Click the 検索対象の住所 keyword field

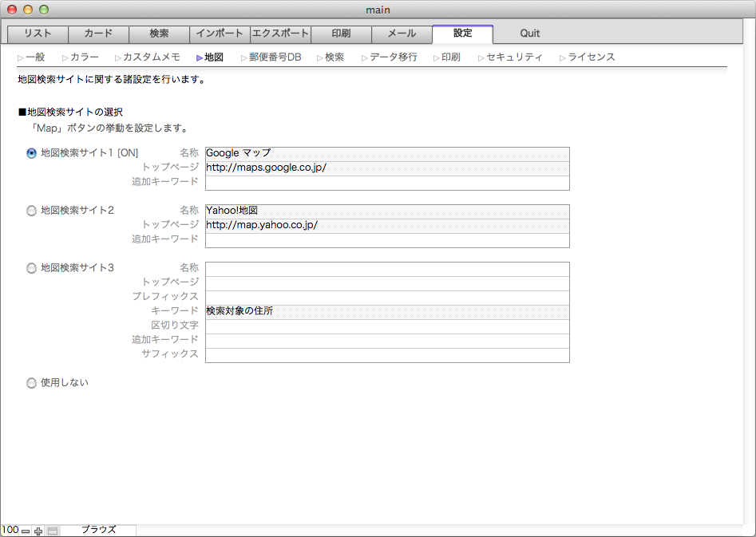click(386, 311)
